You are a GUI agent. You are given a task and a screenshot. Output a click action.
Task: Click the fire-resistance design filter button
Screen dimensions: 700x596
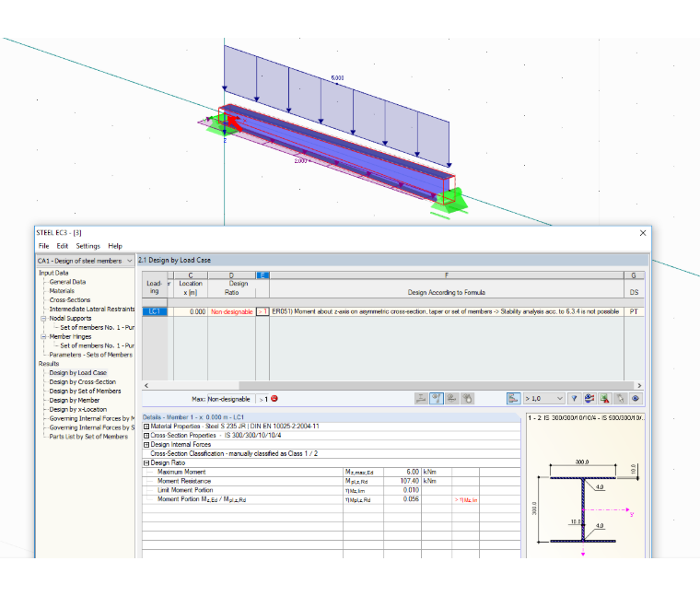(x=467, y=399)
